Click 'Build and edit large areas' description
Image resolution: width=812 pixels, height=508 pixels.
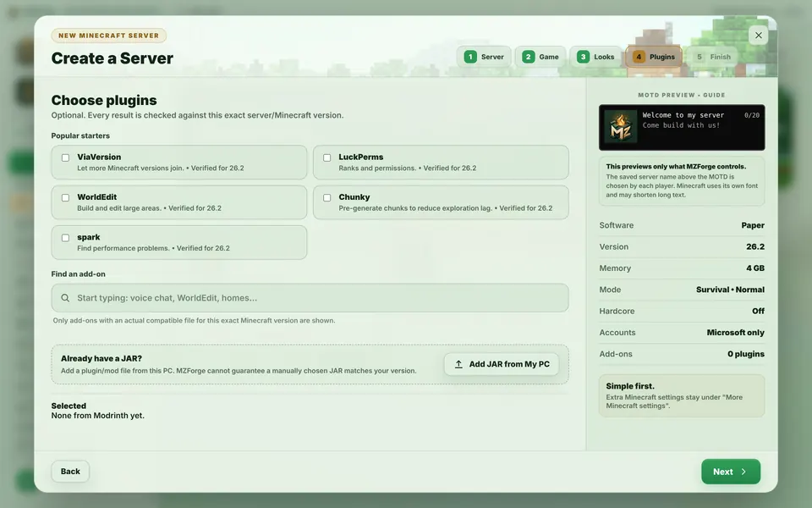click(x=119, y=208)
